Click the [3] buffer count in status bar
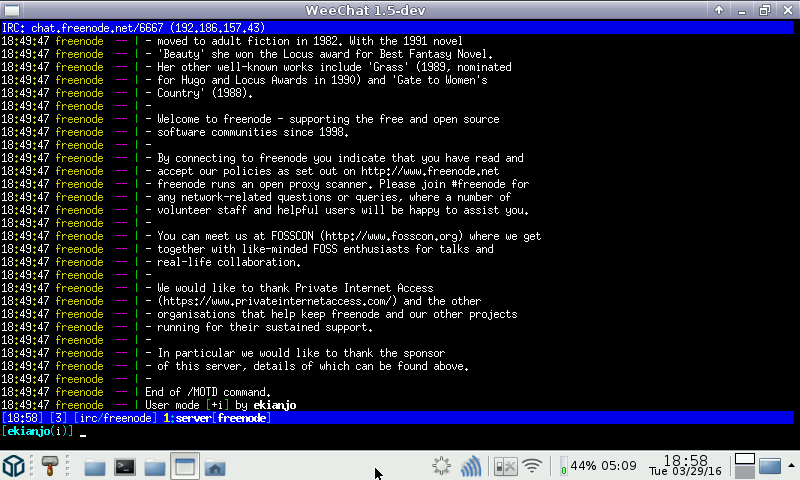The image size is (800, 480). [58, 418]
